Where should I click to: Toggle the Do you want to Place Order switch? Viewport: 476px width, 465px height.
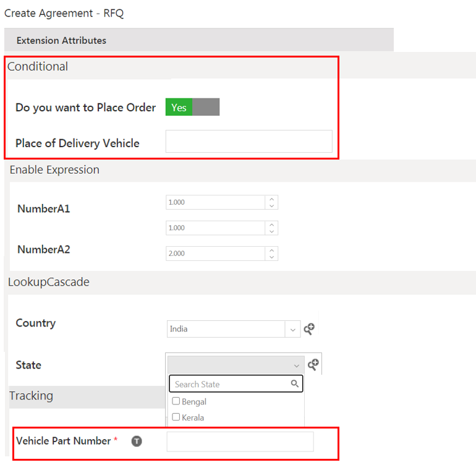192,107
